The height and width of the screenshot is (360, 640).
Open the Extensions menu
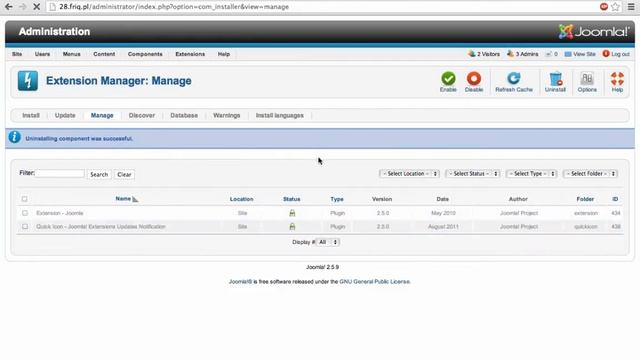pos(190,54)
